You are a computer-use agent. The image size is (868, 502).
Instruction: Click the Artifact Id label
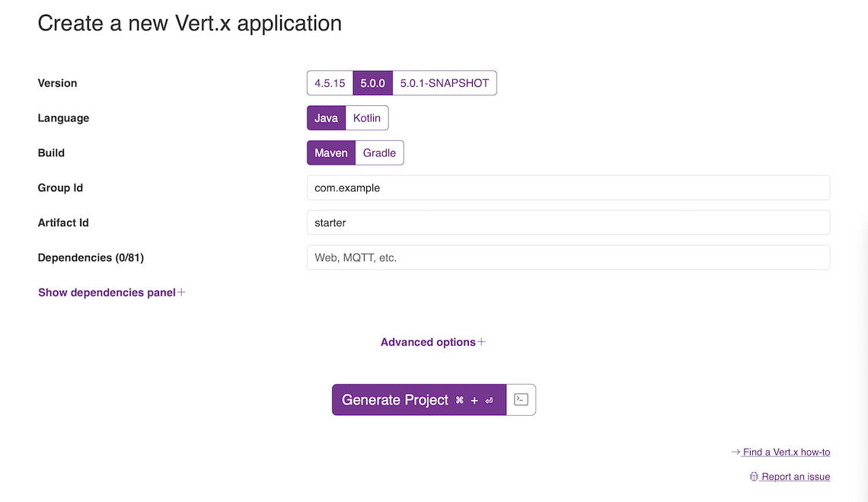(63, 222)
